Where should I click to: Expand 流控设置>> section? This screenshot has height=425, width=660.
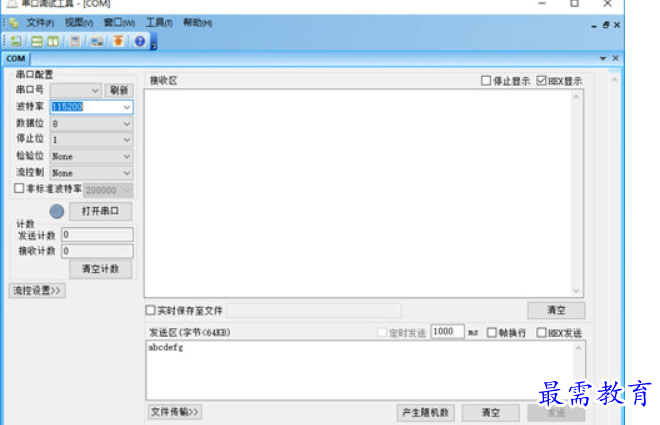pyautogui.click(x=37, y=290)
